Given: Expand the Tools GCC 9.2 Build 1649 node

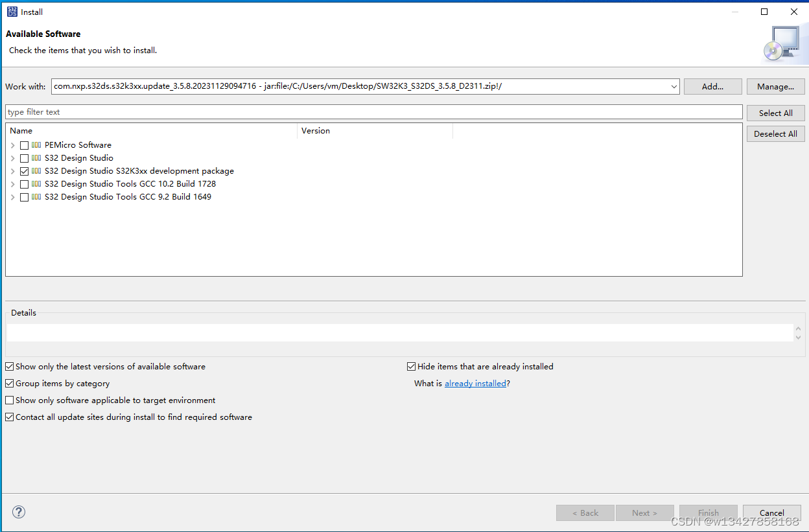Looking at the screenshot, I should [x=13, y=197].
